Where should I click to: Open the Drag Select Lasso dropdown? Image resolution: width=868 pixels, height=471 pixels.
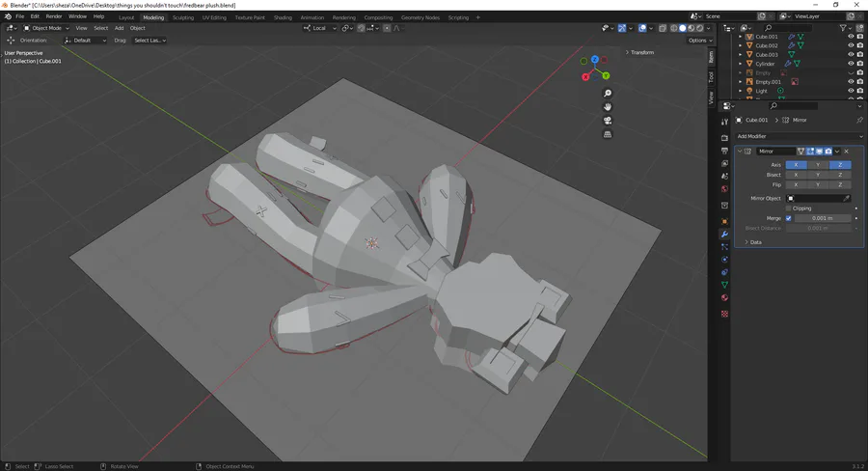tap(149, 41)
